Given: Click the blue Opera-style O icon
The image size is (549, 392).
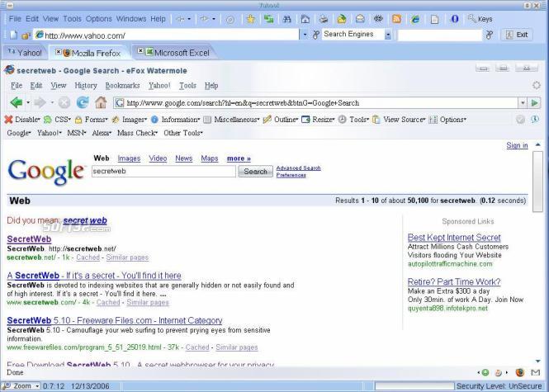Looking at the screenshot, I should coord(454,19).
